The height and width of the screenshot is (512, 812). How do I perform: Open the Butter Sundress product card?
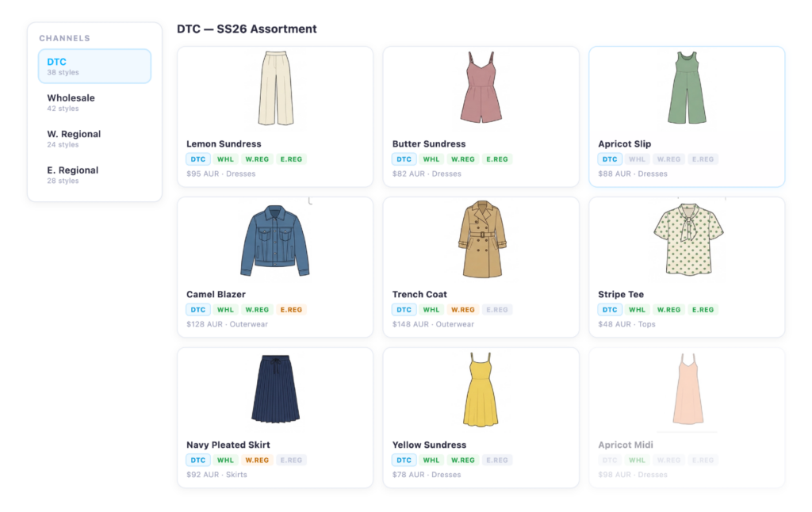[x=481, y=115]
